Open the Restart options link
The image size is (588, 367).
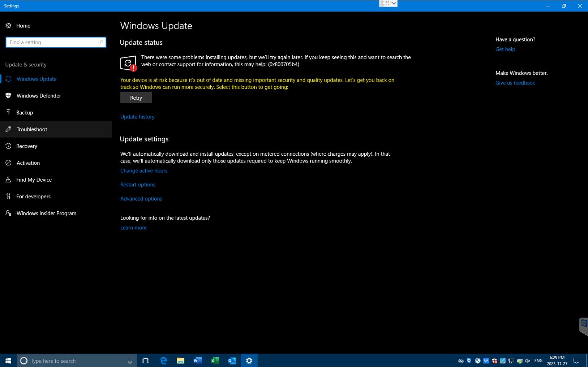(x=138, y=185)
